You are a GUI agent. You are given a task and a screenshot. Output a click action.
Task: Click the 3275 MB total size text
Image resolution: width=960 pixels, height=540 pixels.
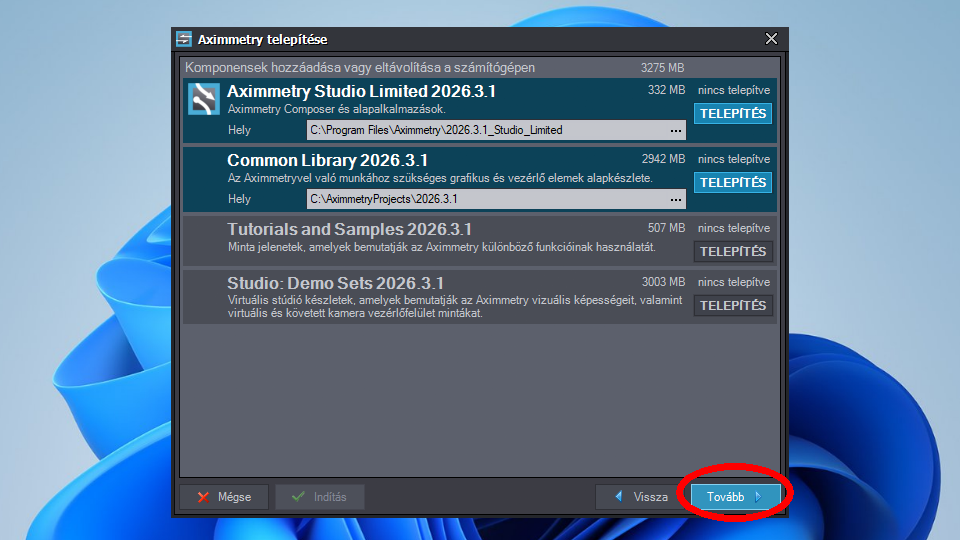coord(662,68)
